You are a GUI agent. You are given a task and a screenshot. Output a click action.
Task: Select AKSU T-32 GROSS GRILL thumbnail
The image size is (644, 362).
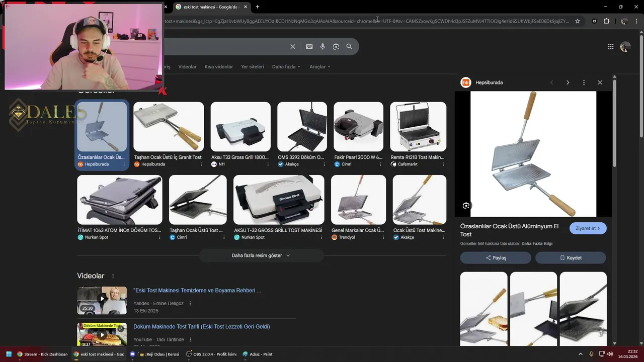click(279, 200)
